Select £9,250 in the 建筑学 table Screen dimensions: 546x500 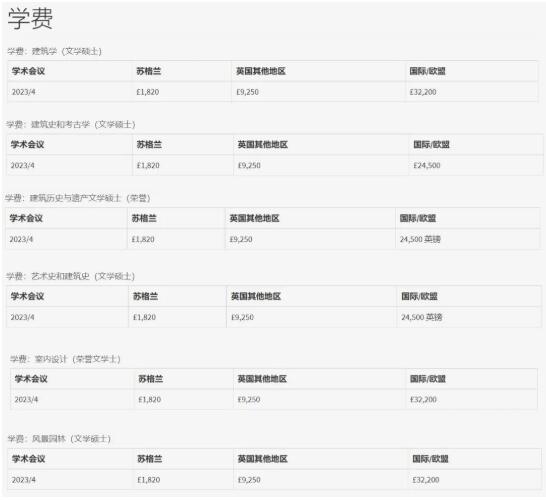tap(248, 92)
